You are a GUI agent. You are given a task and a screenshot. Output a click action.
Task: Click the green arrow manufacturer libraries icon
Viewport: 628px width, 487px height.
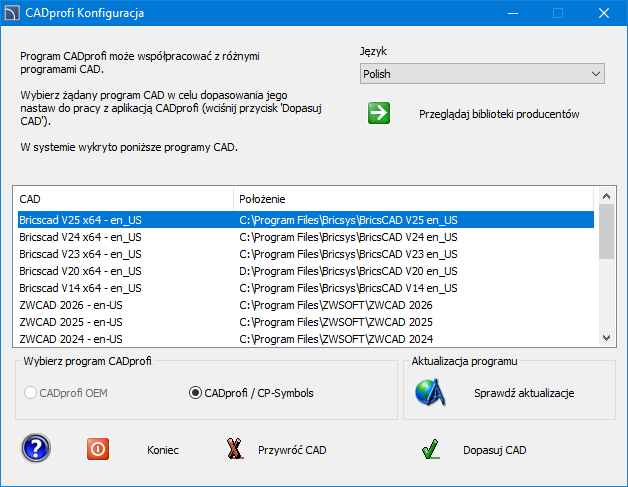tap(379, 113)
